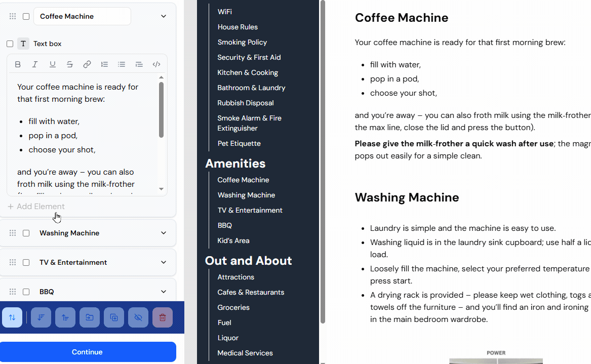Toggle bold formatting in the text editor

point(18,64)
